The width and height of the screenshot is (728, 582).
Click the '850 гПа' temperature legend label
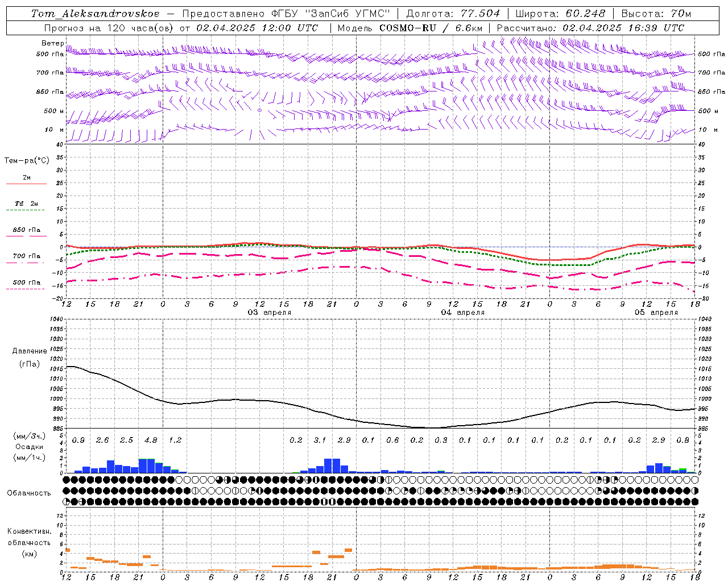(27, 230)
